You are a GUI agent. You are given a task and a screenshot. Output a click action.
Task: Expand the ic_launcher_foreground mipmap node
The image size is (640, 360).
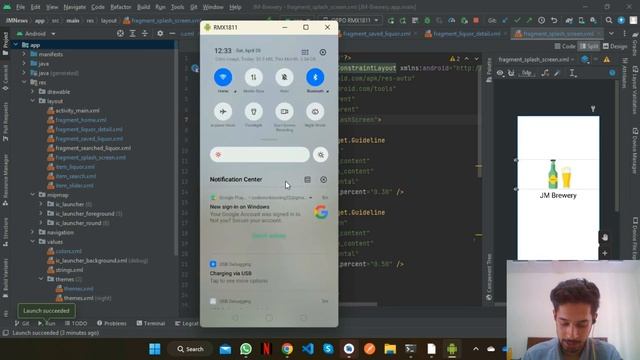(x=41, y=213)
